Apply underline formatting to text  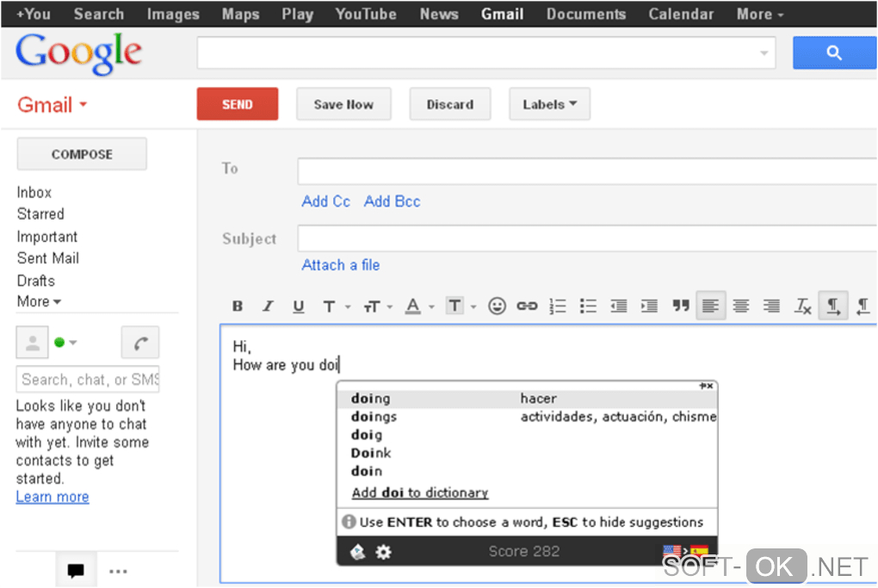pyautogui.click(x=299, y=306)
